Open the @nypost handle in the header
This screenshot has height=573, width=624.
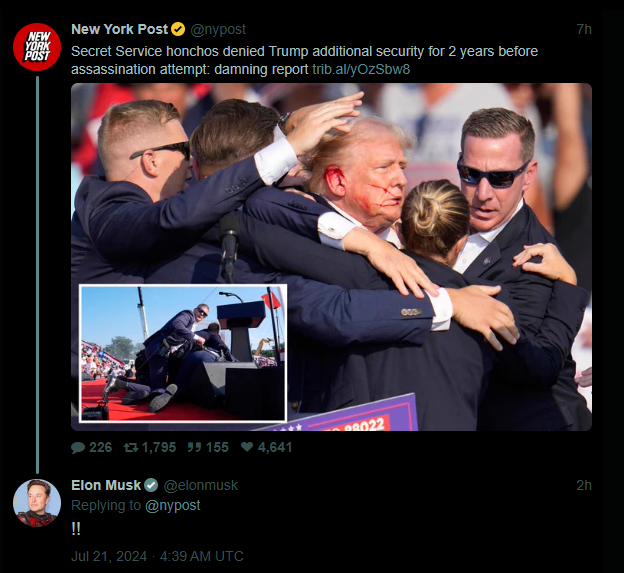218,29
